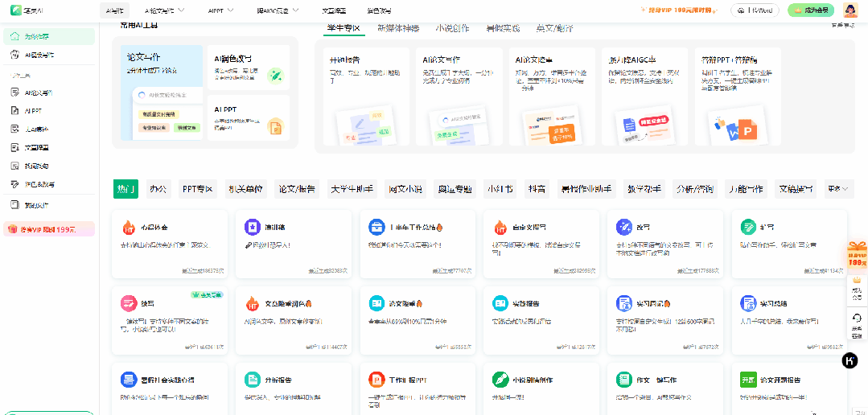The width and height of the screenshot is (868, 415).
Task: Click the blue icon of 实习总结
Action: click(748, 303)
